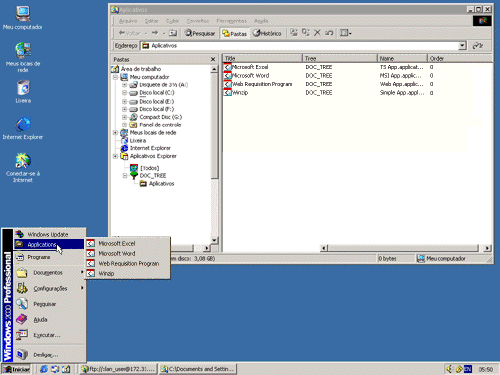Click the Voltar back arrow button
This screenshot has width=500, height=375.
pyautogui.click(x=129, y=33)
